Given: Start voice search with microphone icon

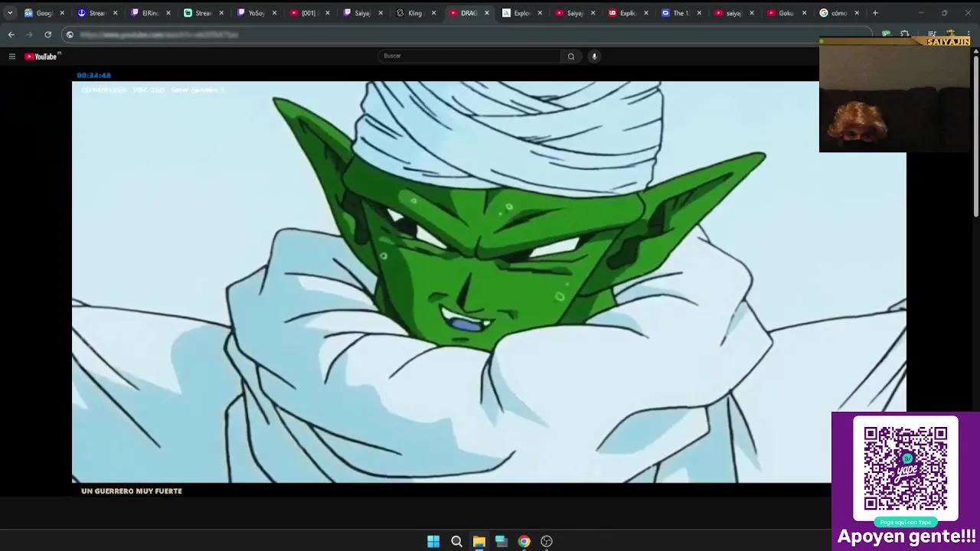Looking at the screenshot, I should coord(594,56).
